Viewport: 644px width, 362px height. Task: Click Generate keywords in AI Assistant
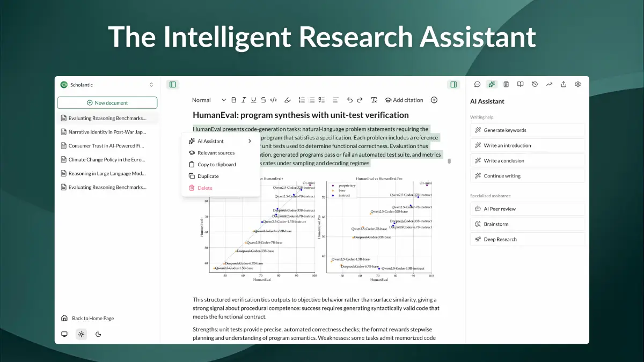(504, 130)
